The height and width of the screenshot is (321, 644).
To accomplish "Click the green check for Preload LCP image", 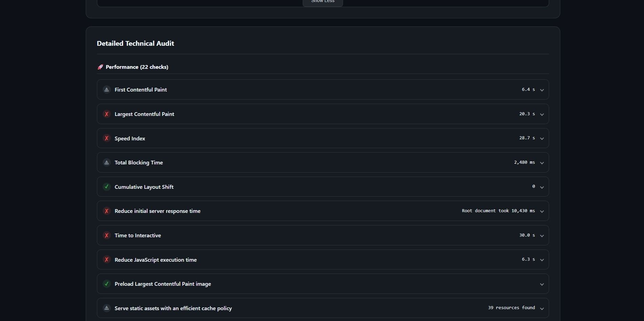I will pos(106,284).
